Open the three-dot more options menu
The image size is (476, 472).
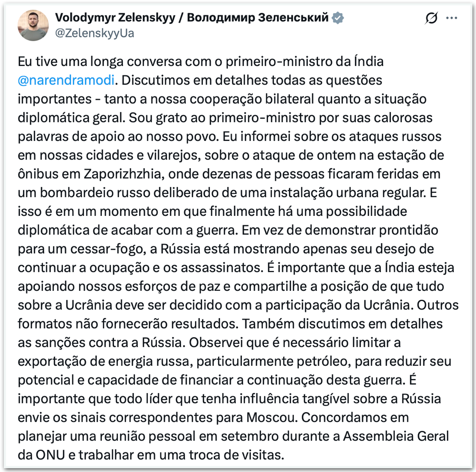(452, 18)
